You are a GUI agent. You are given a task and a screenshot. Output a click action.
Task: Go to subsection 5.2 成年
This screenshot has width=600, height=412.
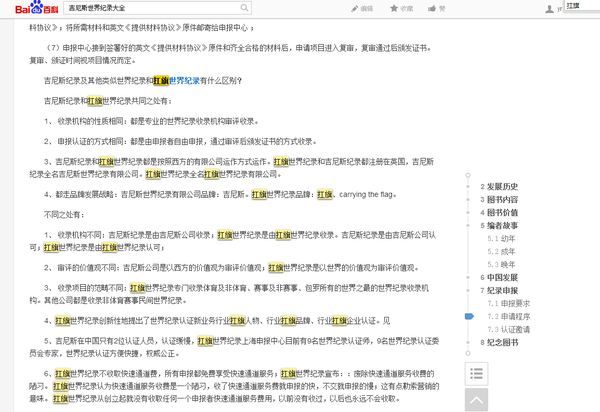pyautogui.click(x=501, y=252)
